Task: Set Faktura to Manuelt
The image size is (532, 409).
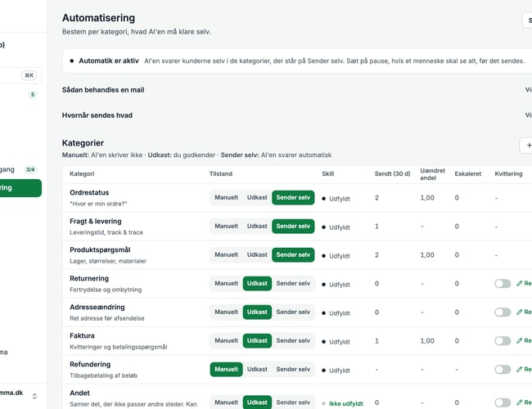Action: click(x=226, y=341)
